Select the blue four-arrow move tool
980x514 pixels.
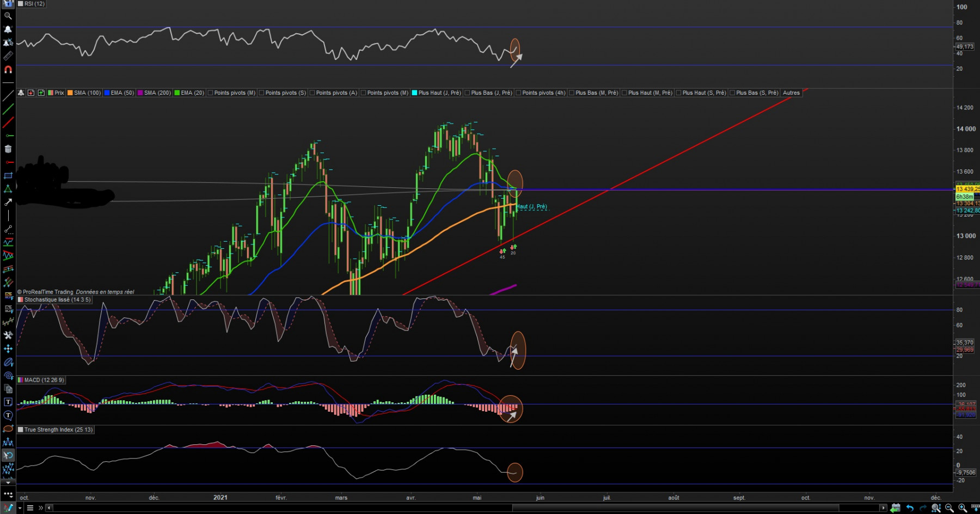(x=8, y=348)
